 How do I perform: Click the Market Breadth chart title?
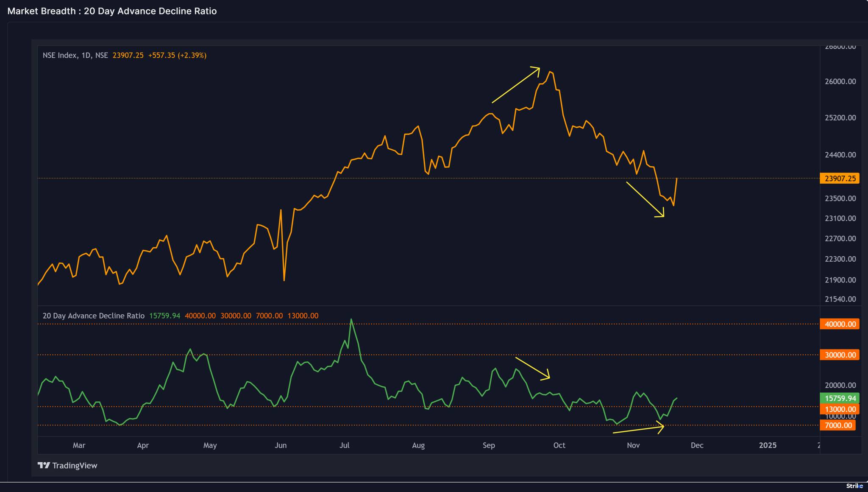tap(112, 11)
